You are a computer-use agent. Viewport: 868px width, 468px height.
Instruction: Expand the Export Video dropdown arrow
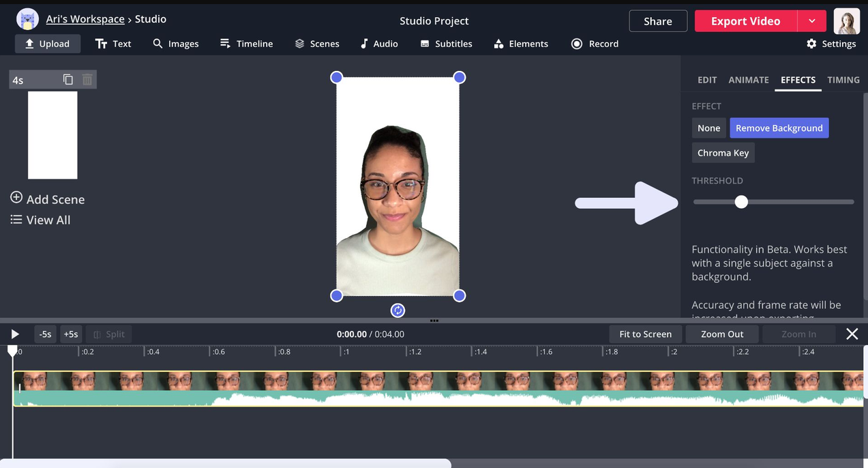[x=811, y=21]
